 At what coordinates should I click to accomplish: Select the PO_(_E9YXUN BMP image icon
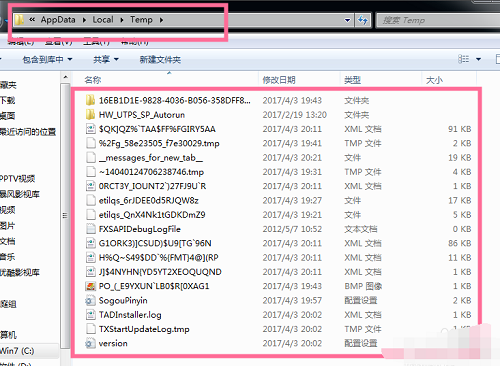point(90,286)
